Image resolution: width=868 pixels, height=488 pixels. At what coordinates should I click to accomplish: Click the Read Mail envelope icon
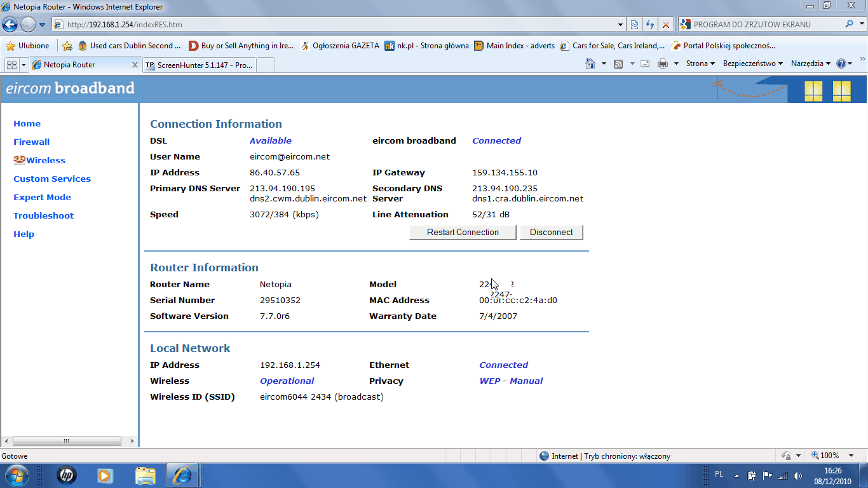click(645, 64)
